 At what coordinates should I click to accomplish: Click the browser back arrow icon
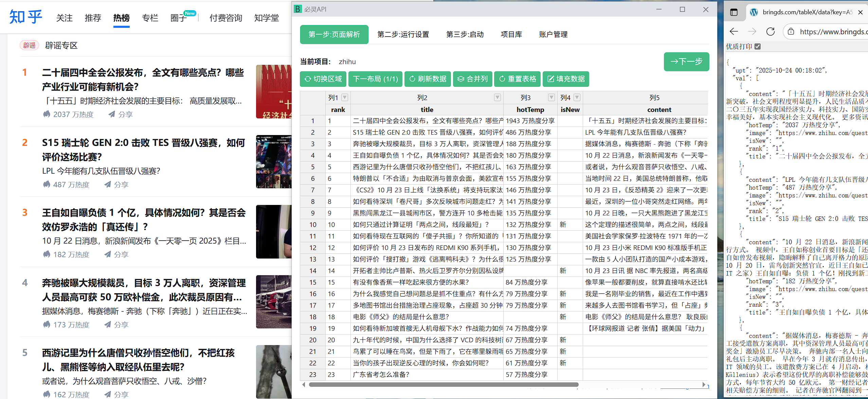coord(734,32)
